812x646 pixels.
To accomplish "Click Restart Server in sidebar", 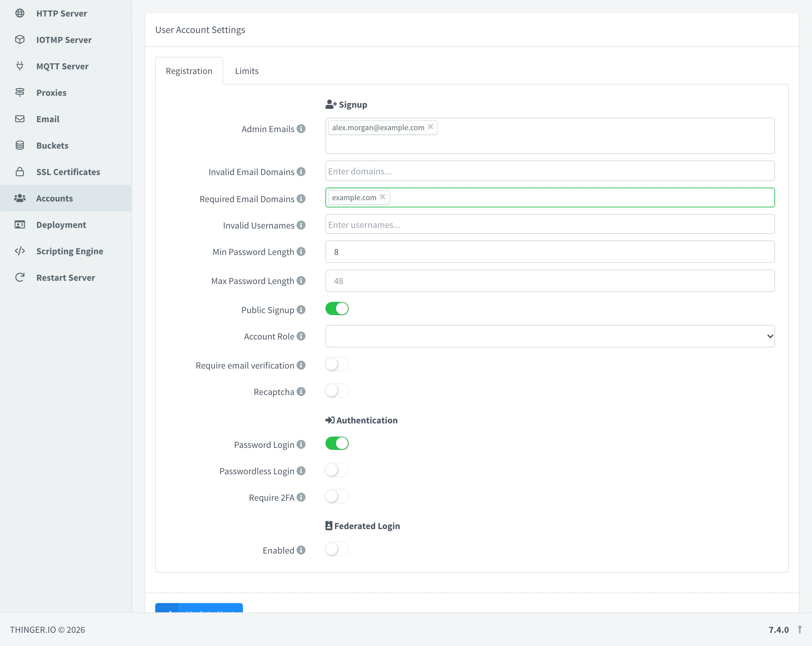I will [x=66, y=277].
